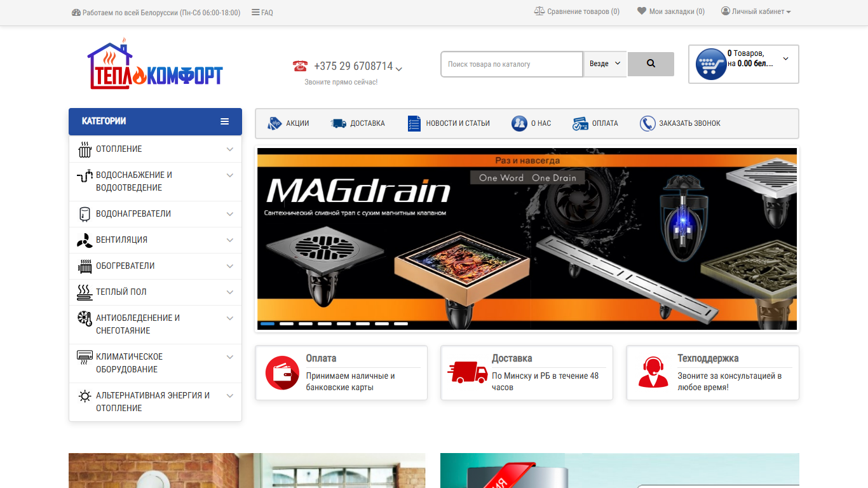This screenshot has width=868, height=488.
Task: Click the red telephone icon
Action: (x=300, y=66)
